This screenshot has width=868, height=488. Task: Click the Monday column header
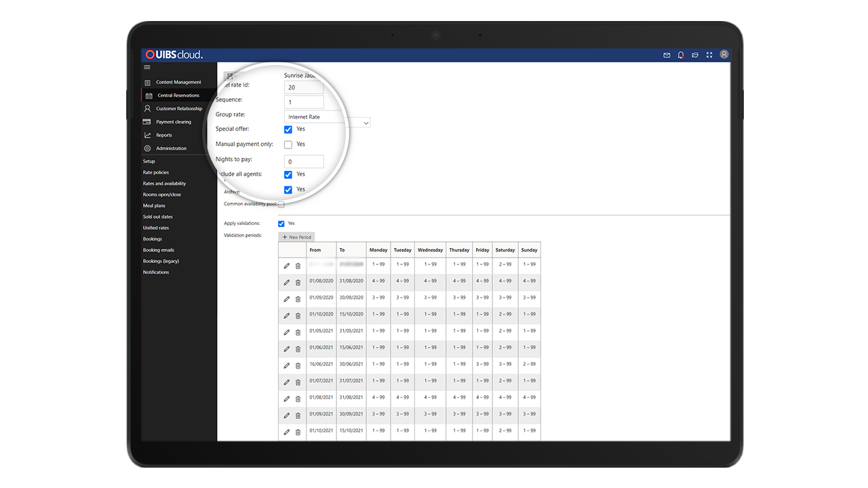coord(378,250)
